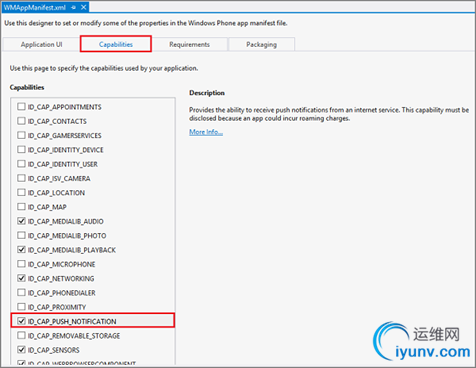Enable ID_CAP_PROXIMITY capability
The width and height of the screenshot is (476, 368).
coord(21,307)
